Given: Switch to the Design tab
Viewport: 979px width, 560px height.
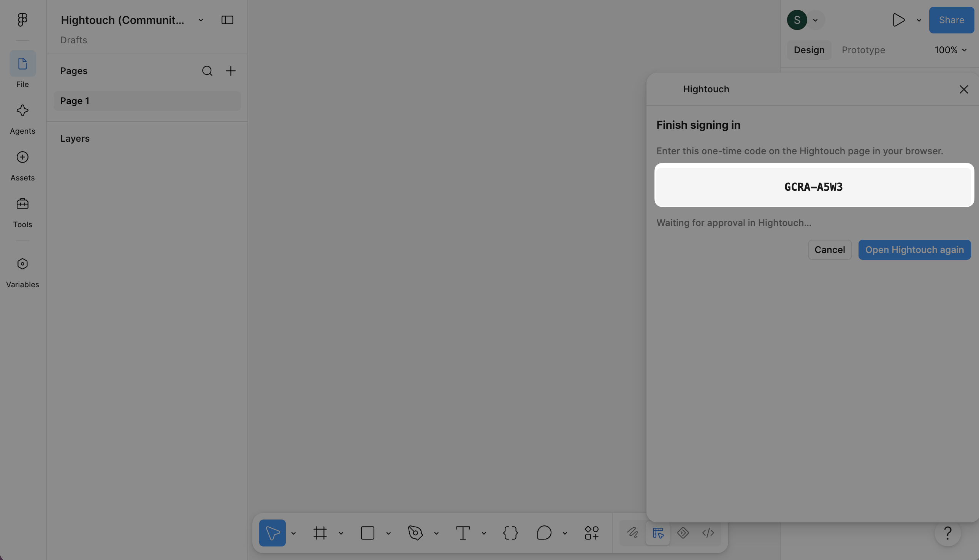Looking at the screenshot, I should (809, 50).
